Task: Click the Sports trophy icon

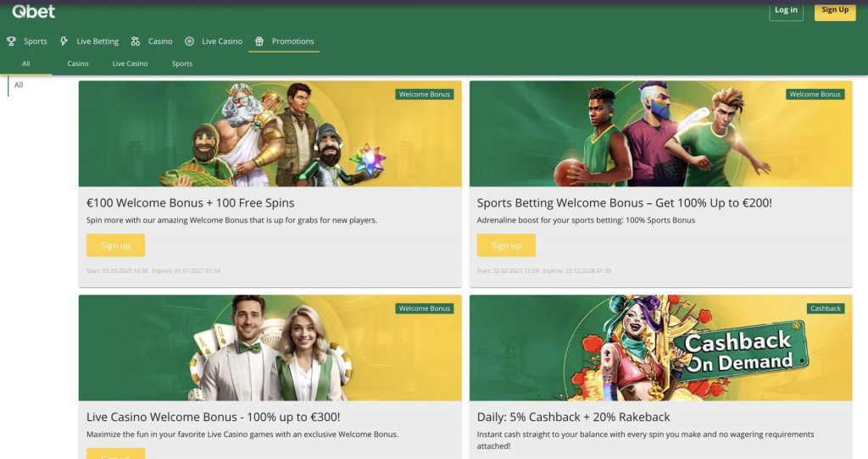Action: [11, 41]
